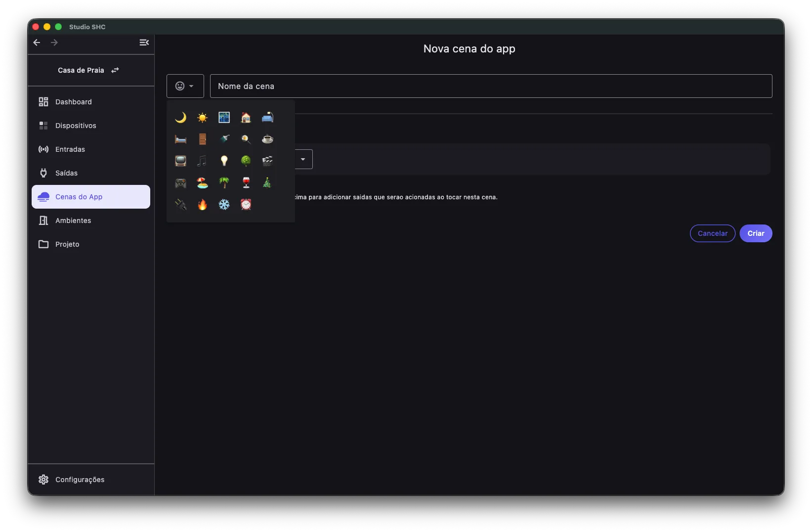Go forward with the right arrow
Viewport: 812px width, 532px height.
[x=54, y=43]
